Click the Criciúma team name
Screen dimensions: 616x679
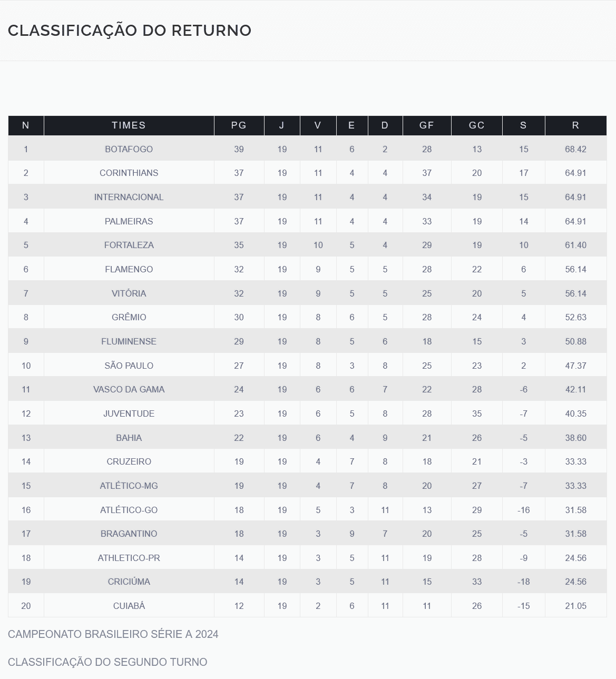coord(129,582)
